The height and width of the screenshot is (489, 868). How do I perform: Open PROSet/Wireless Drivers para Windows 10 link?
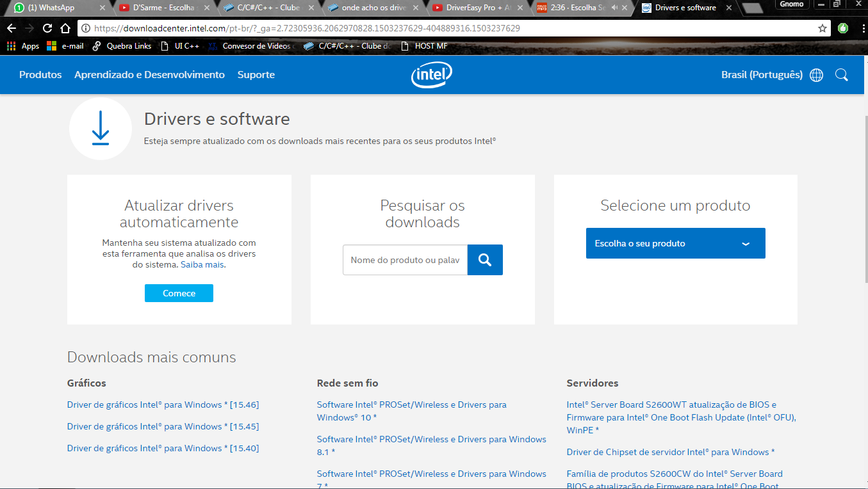coord(411,411)
